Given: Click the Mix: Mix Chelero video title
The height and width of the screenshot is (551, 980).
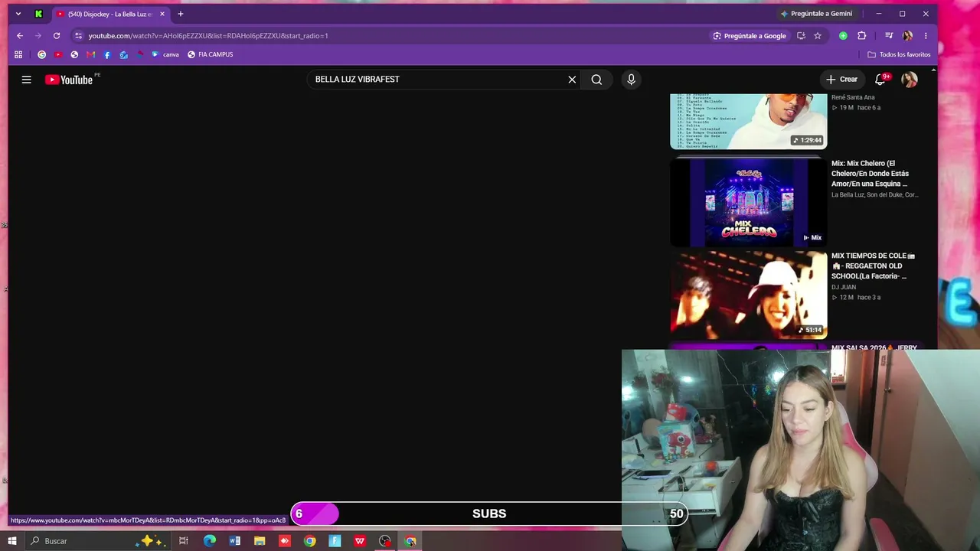Looking at the screenshot, I should 870,174.
